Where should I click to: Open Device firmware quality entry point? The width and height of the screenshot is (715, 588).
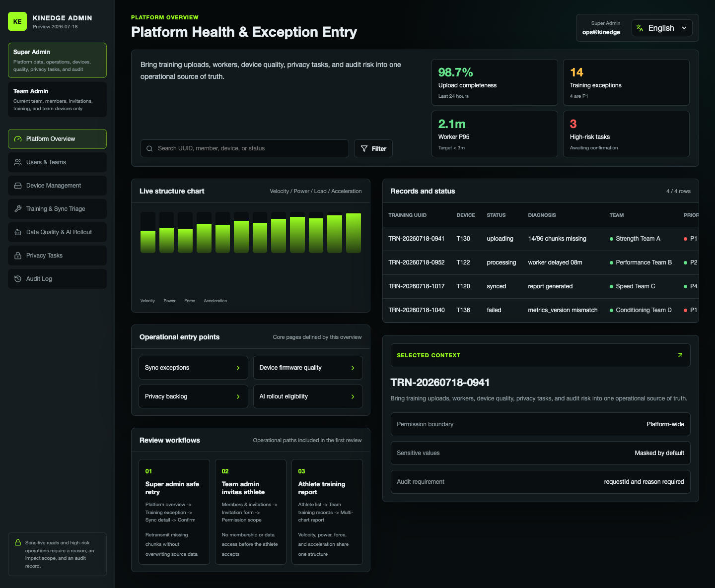click(308, 368)
